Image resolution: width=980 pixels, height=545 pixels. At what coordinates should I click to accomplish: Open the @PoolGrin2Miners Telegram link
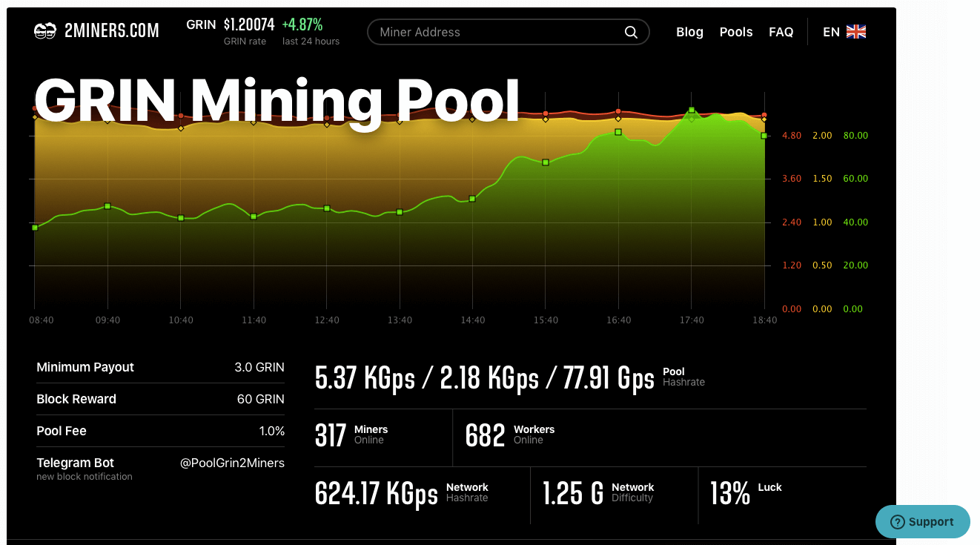click(x=232, y=463)
